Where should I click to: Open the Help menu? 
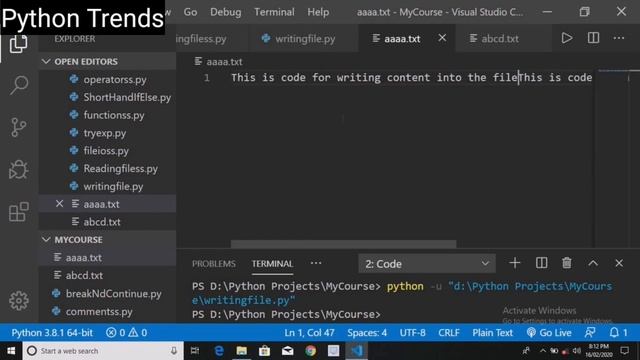pyautogui.click(x=318, y=12)
